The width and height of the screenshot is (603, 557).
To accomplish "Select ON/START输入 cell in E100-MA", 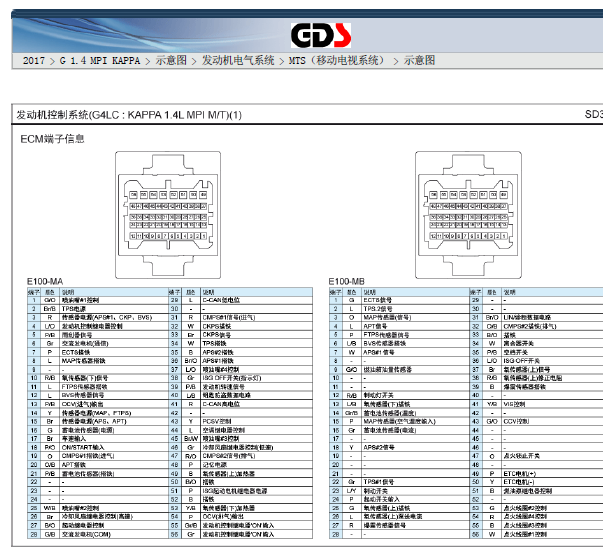I will coord(114,447).
